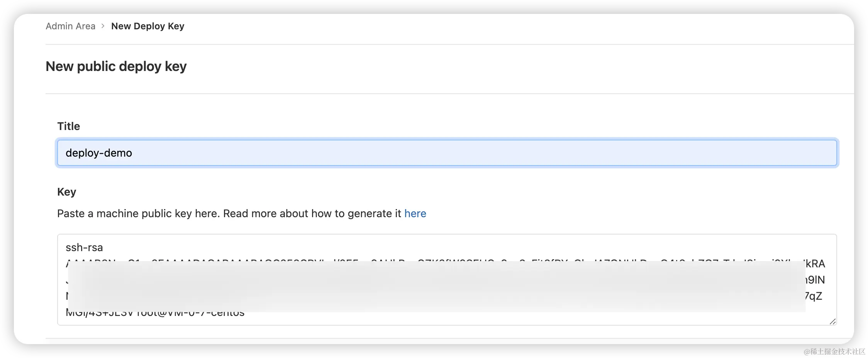868x358 pixels.
Task: Focus the Title input containing deploy-demo
Action: pos(447,153)
